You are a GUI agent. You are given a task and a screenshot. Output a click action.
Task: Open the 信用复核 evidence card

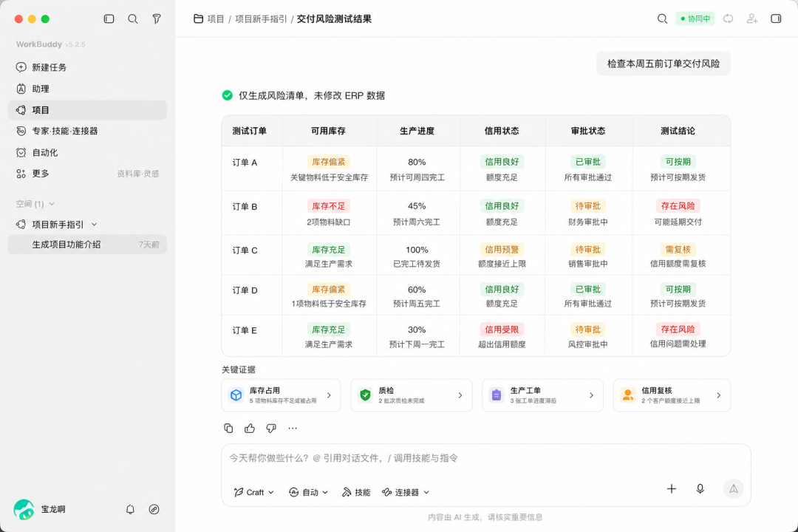click(672, 395)
